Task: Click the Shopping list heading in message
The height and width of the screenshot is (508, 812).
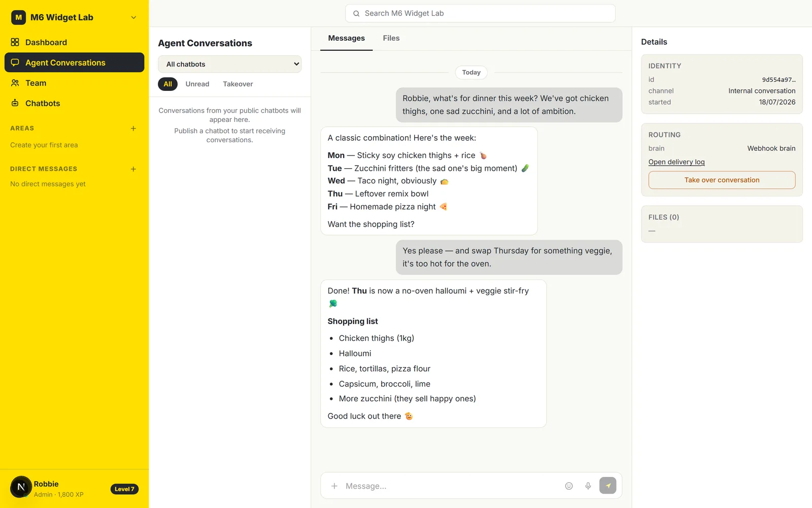Action: coord(353,322)
